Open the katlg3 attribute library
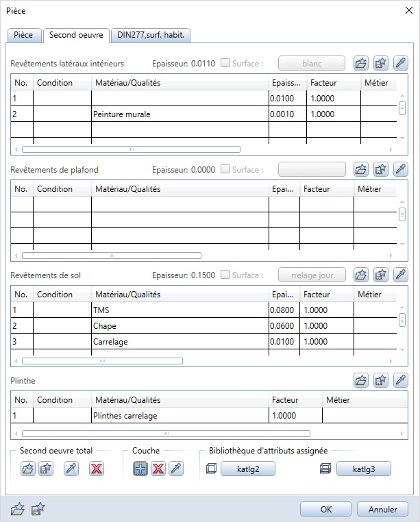The image size is (420, 522). coord(364,469)
